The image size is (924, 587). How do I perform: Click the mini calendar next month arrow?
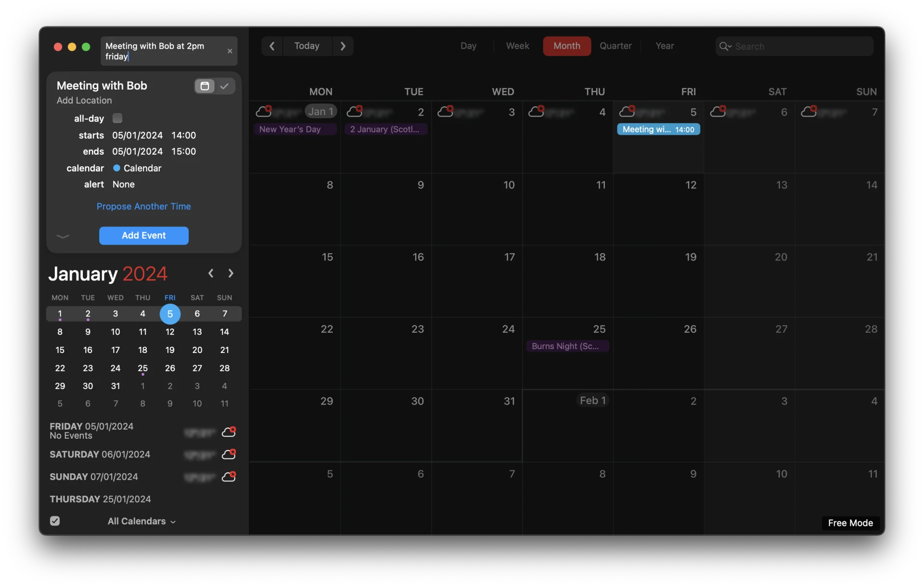pos(231,273)
